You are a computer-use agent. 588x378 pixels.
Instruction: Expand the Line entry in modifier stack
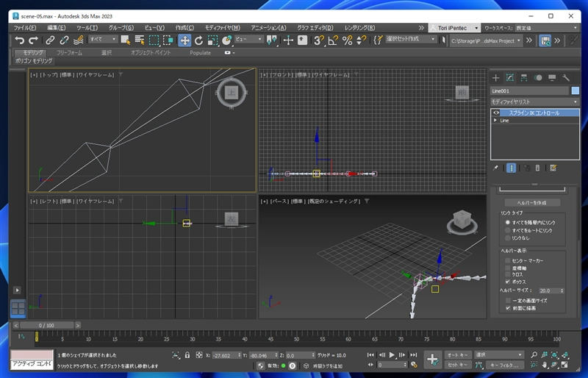[x=495, y=120]
